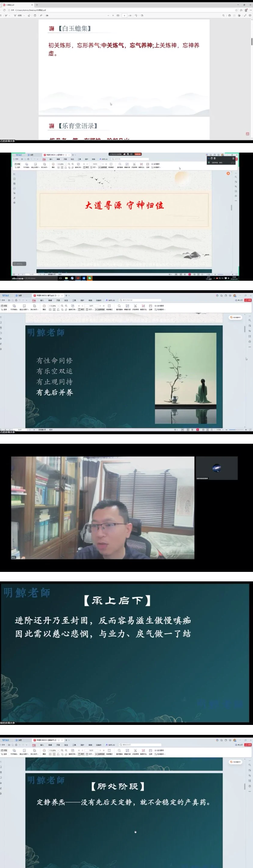The image size is (253, 868).
Task: Click the 【承上启下】 heading
Action: (117, 600)
